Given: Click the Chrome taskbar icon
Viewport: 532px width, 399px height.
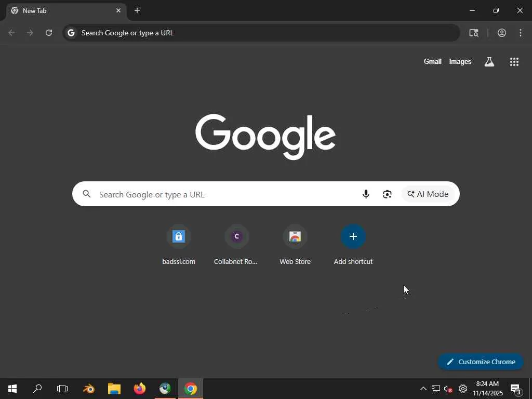Looking at the screenshot, I should click(191, 389).
